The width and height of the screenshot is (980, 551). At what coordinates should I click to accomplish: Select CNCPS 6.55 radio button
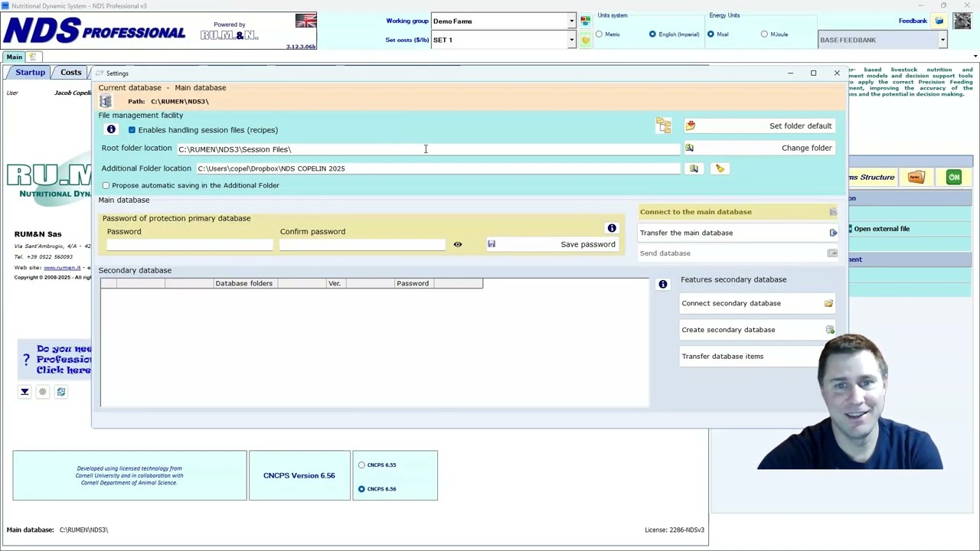pyautogui.click(x=361, y=465)
